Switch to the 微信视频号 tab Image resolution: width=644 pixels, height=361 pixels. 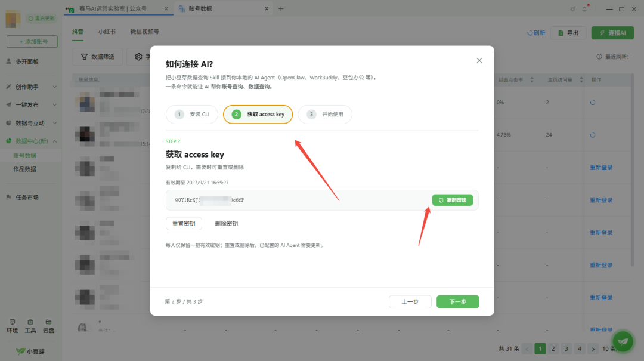click(x=144, y=32)
